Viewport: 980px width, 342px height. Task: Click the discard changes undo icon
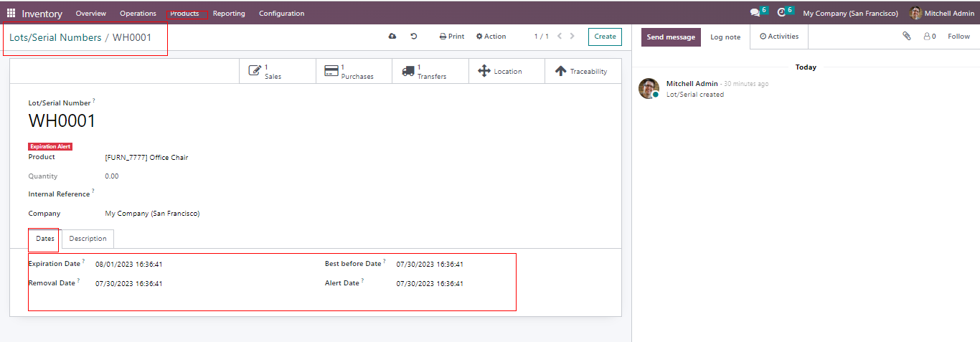pos(414,37)
